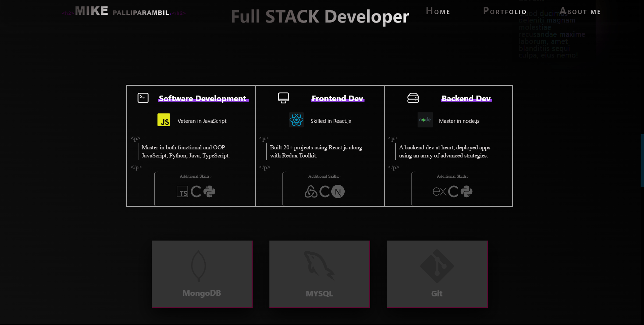Click the Express 'ex' icon
The width and height of the screenshot is (644, 325).
439,192
